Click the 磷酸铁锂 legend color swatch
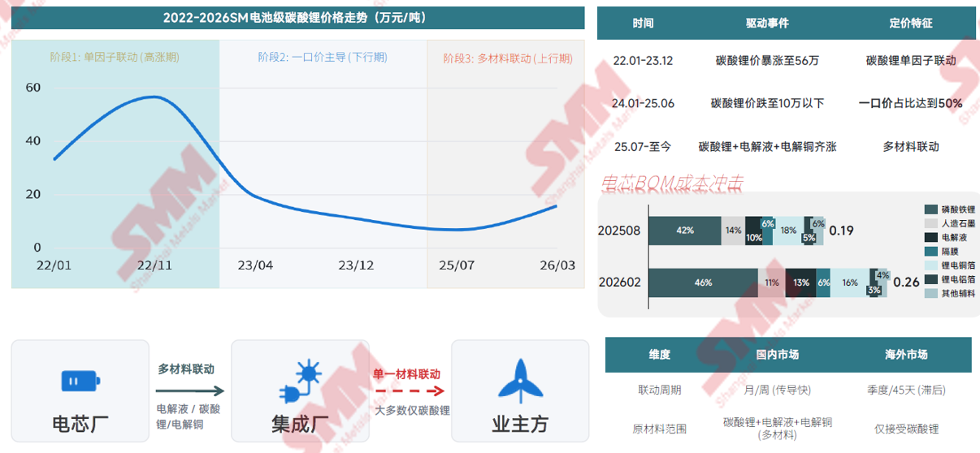 tap(931, 209)
